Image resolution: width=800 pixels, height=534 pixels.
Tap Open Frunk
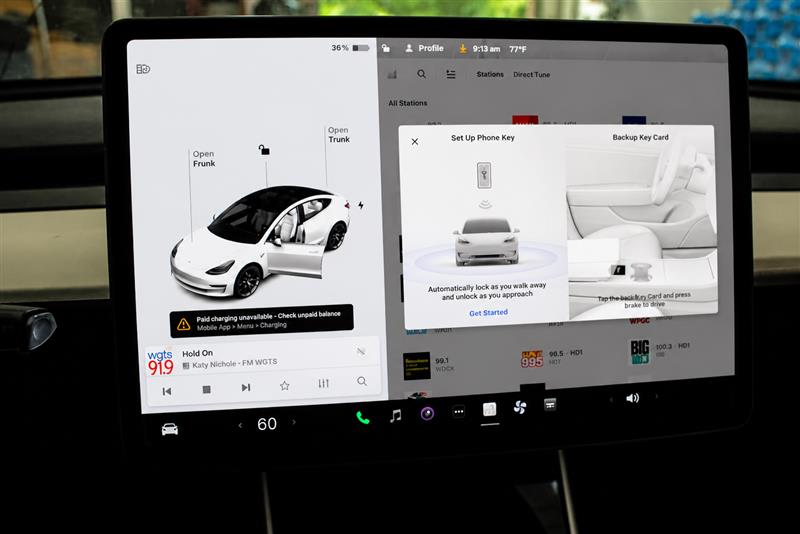click(x=204, y=159)
